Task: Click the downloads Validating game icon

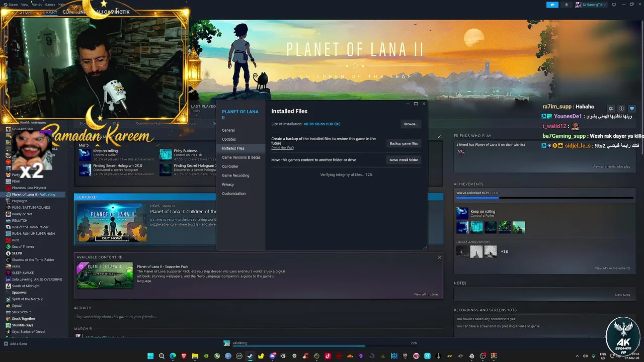Action: click(x=227, y=343)
